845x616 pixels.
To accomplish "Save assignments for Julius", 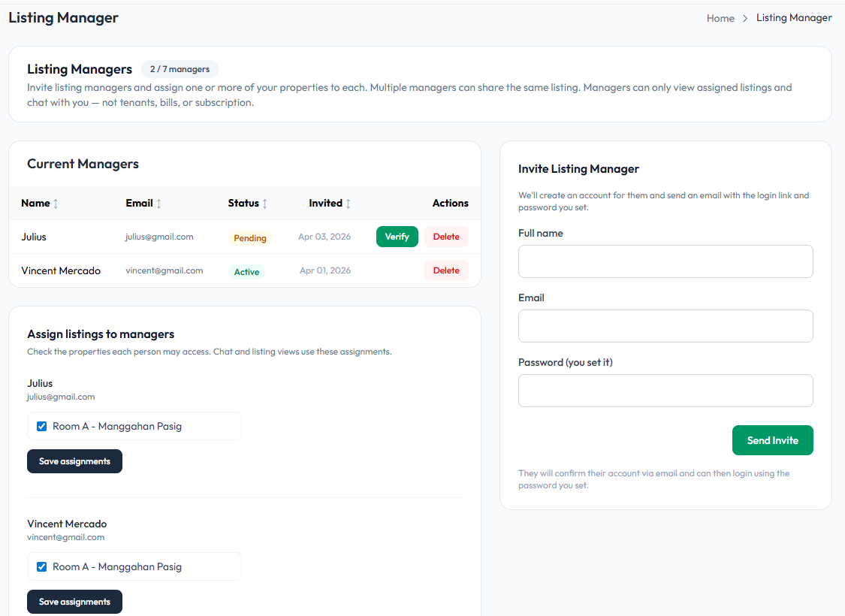I will click(x=74, y=461).
